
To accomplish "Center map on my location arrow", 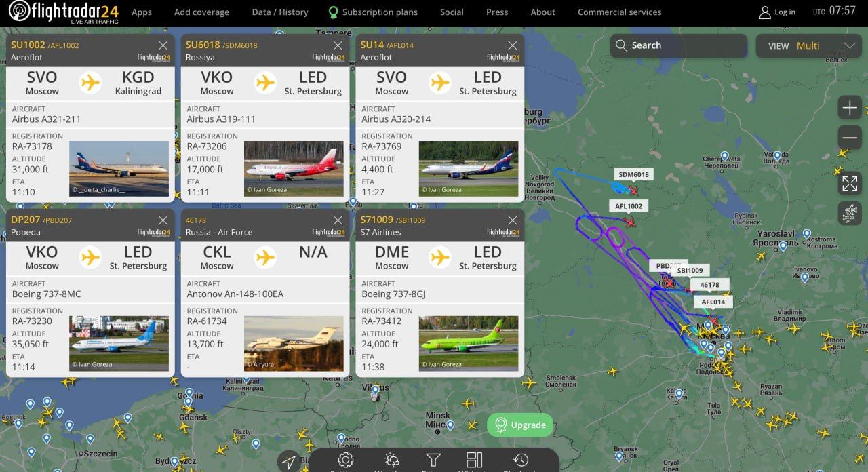I will (x=289, y=462).
